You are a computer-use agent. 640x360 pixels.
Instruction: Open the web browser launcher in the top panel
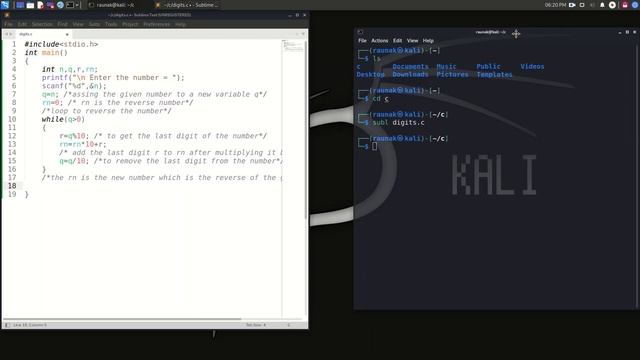(60, 5)
